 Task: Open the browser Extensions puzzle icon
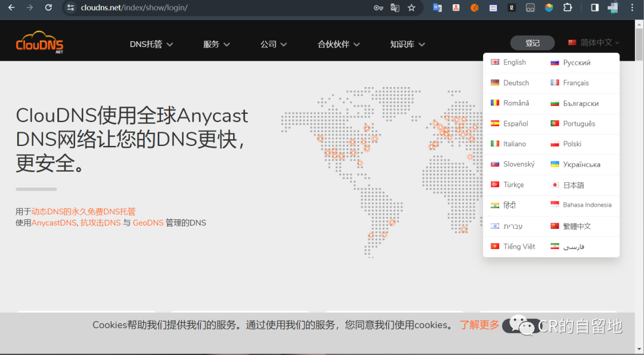pyautogui.click(x=568, y=8)
